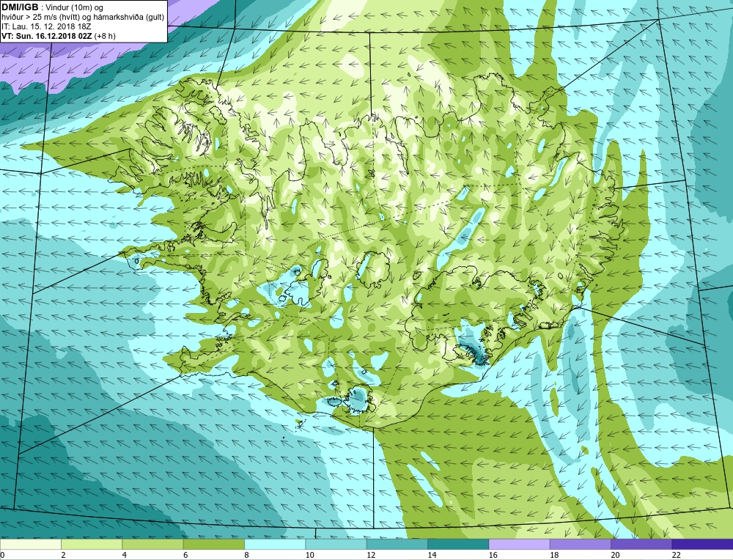Screen dimensions: 733x560
Task: Click the DMI/IGB title text
Action: pyautogui.click(x=20, y=7)
